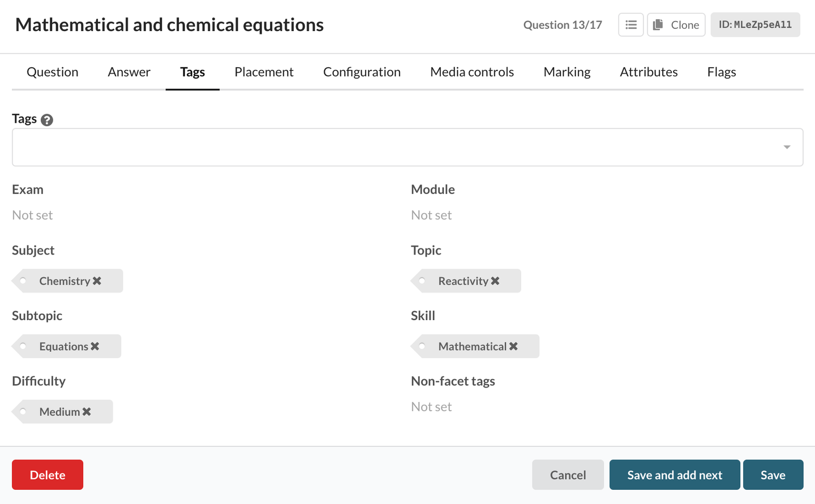Open the Configuration tab

coord(362,72)
